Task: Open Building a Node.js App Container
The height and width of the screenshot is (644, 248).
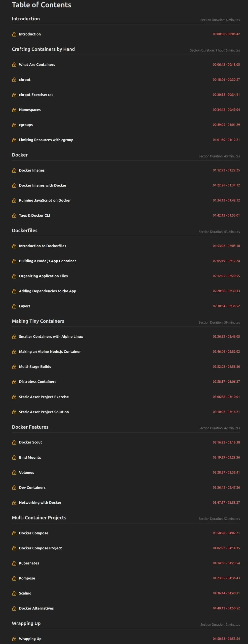Action: click(48, 261)
